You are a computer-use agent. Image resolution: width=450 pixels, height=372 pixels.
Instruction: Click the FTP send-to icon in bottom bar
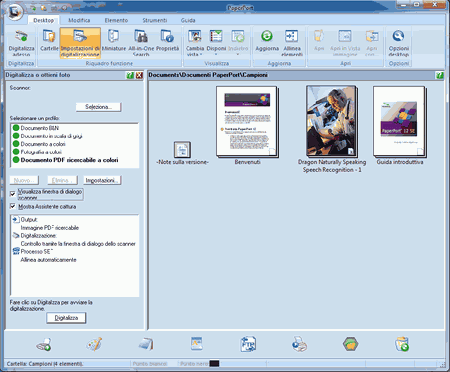[x=248, y=344]
